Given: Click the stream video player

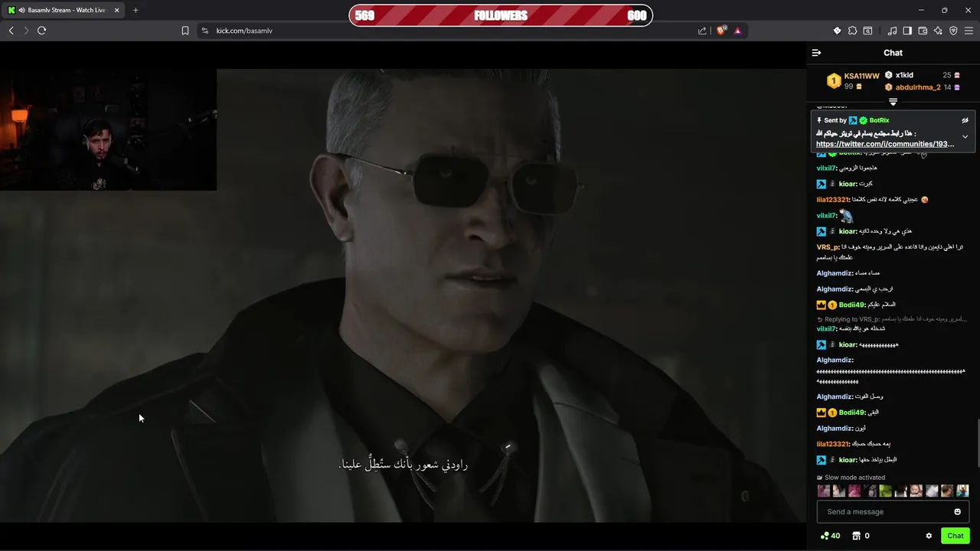Looking at the screenshot, I should pos(403,295).
